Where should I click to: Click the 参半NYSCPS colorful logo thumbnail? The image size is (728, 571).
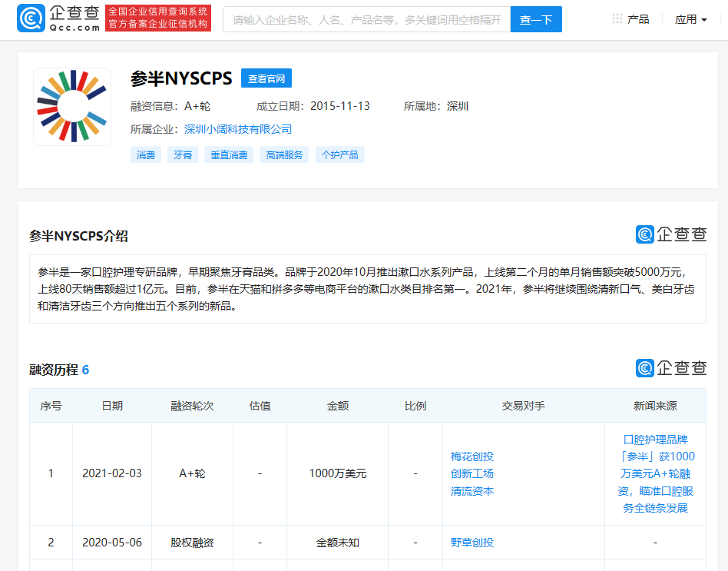(72, 106)
